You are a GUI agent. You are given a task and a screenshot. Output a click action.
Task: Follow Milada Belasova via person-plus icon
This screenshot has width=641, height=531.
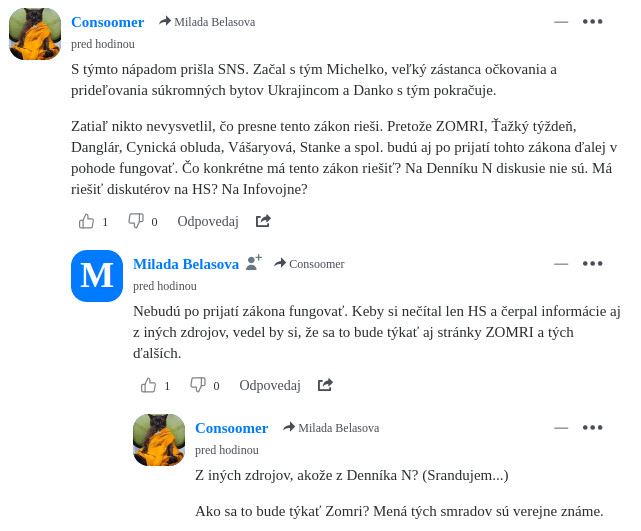(x=254, y=263)
